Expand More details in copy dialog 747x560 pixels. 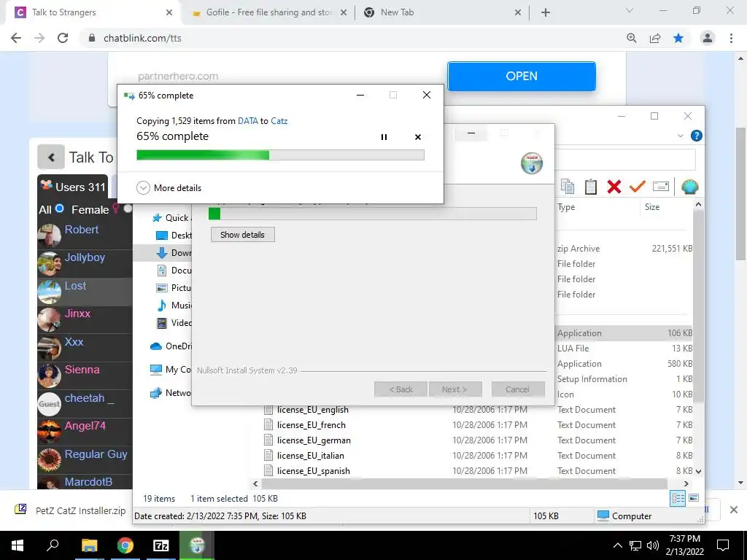(169, 187)
